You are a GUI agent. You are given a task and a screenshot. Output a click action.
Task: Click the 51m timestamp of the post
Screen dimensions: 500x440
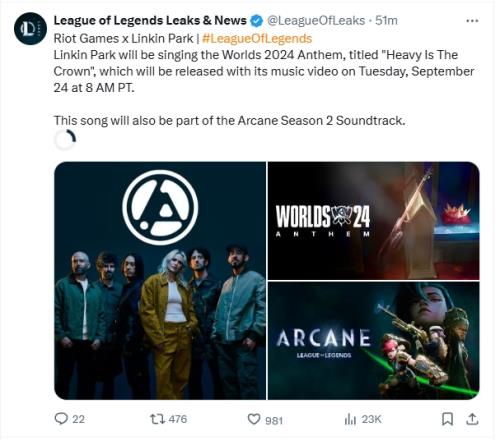tap(386, 21)
